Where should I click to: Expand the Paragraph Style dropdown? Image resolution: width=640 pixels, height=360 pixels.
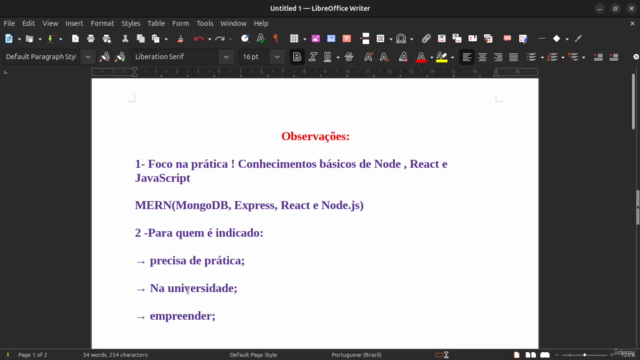click(x=88, y=57)
